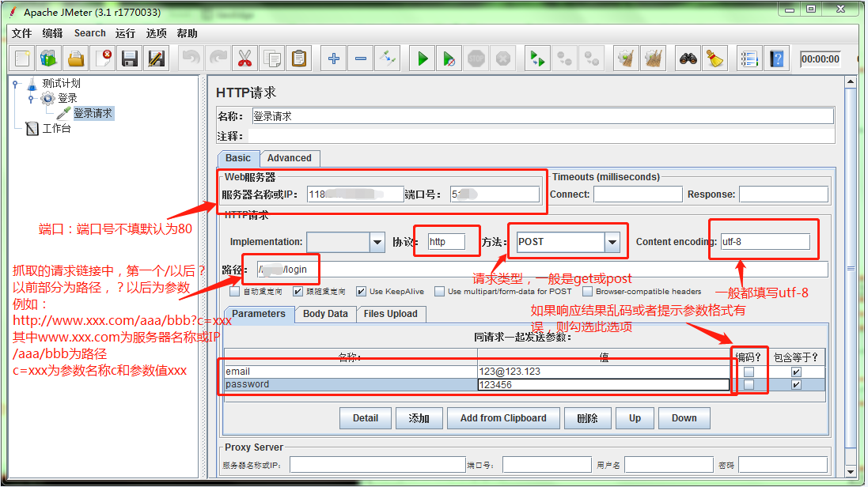Click the 名称 input field

tap(543, 116)
